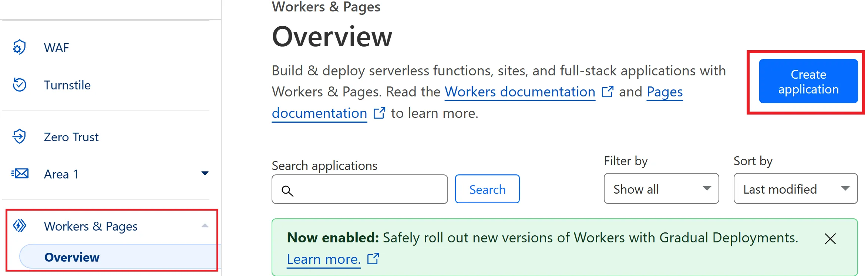Click the magnifier icon in search field
This screenshot has width=868, height=276.
(287, 191)
